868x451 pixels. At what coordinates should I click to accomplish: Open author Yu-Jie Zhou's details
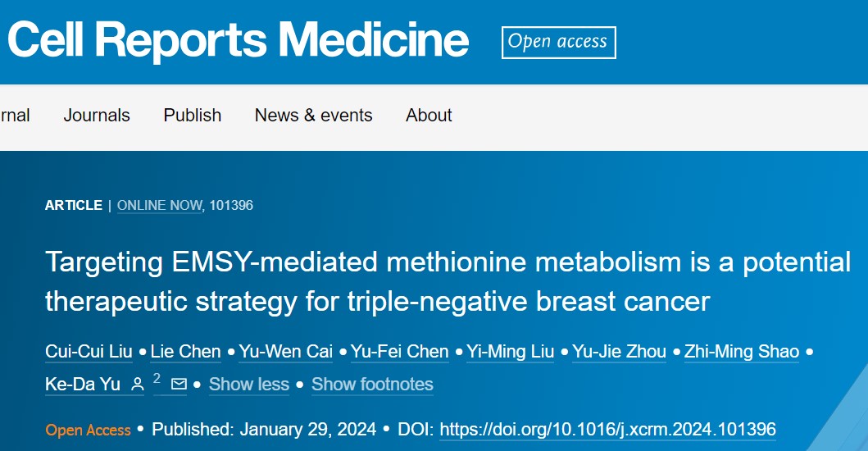coord(619,351)
